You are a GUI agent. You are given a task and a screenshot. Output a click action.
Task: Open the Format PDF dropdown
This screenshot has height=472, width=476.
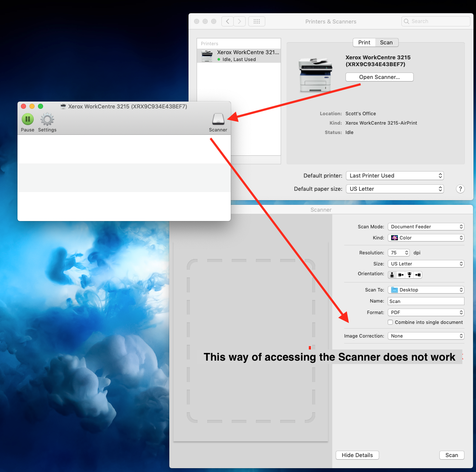426,312
